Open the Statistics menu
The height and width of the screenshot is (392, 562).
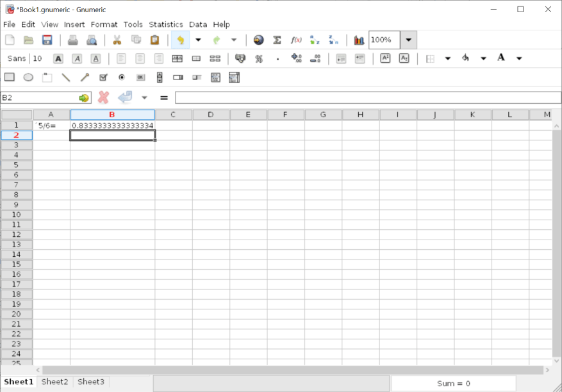(165, 24)
